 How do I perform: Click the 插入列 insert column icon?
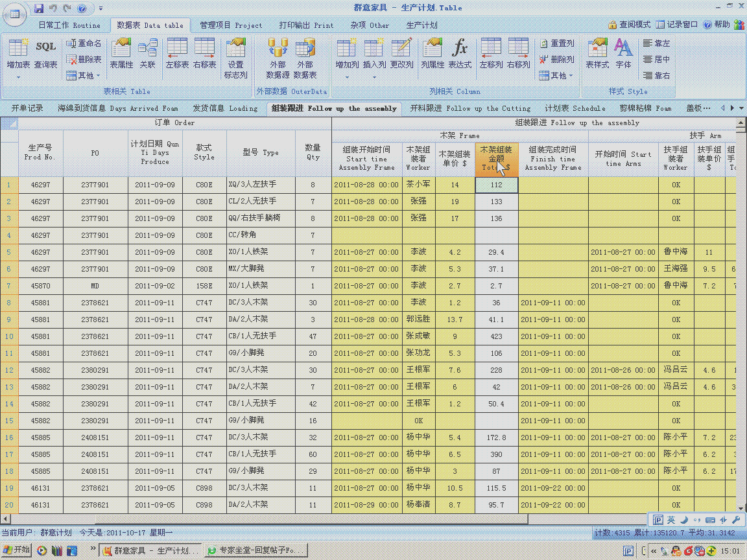(374, 53)
